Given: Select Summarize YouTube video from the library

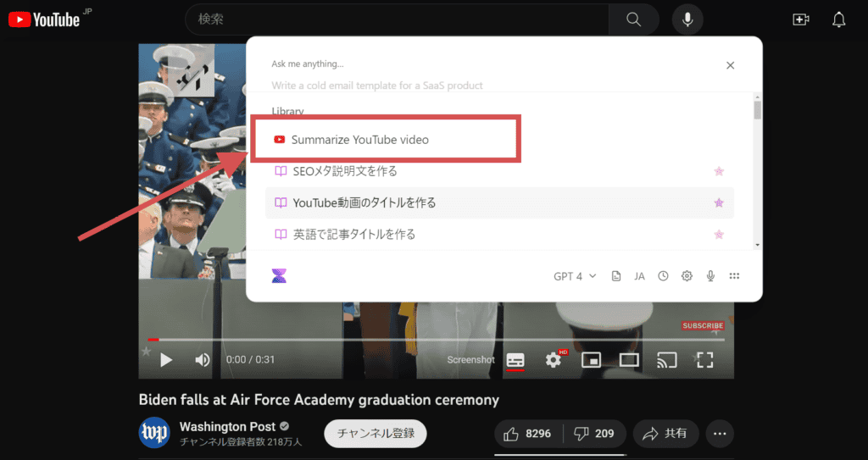Looking at the screenshot, I should (386, 140).
